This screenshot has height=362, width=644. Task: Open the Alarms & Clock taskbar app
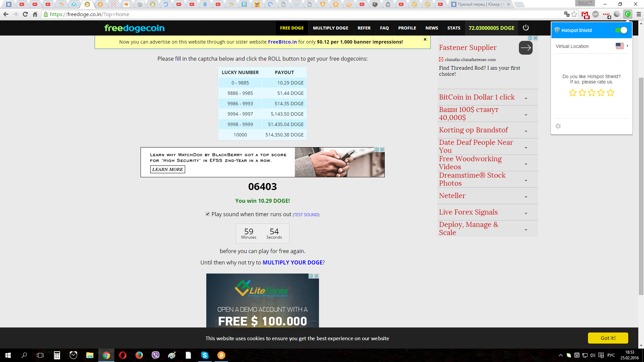coord(73,355)
